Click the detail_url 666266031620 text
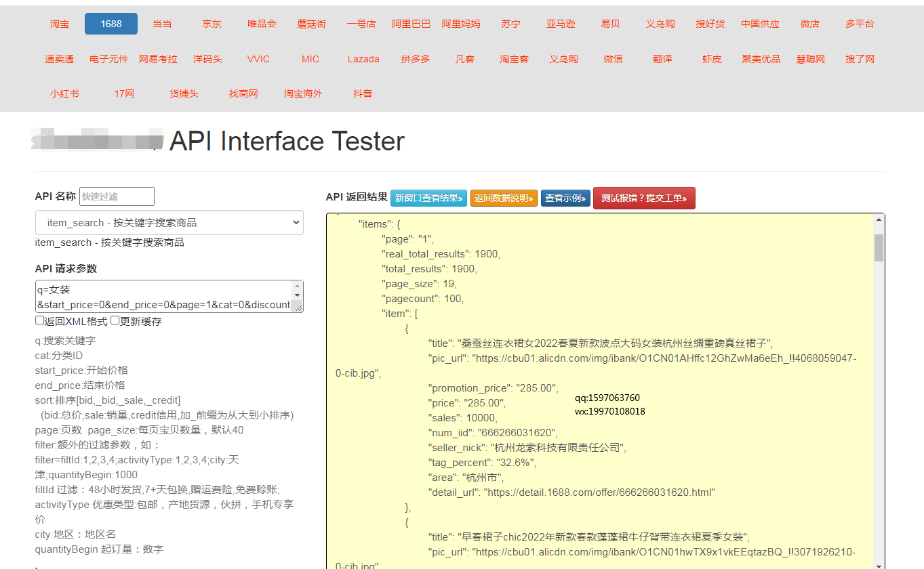924x569 pixels. coord(571,492)
